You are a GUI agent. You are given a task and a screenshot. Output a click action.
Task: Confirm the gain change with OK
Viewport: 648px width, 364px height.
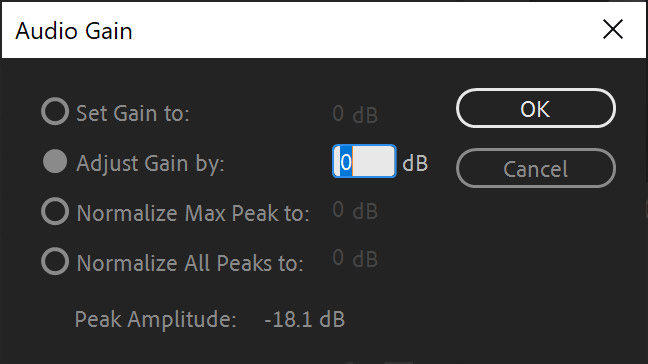536,109
